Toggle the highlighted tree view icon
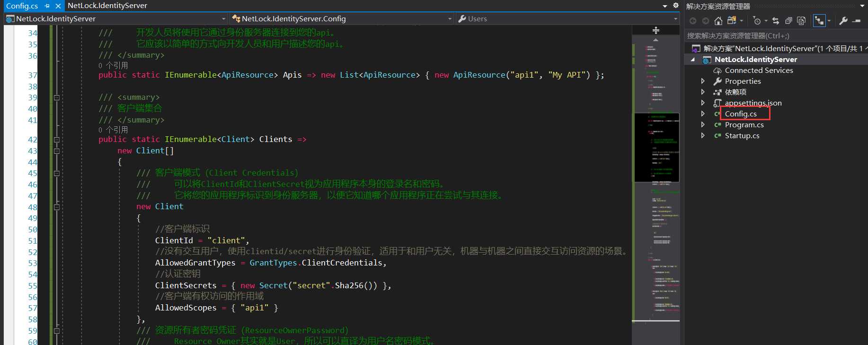Screen dimensions: 868x345 (x=819, y=21)
